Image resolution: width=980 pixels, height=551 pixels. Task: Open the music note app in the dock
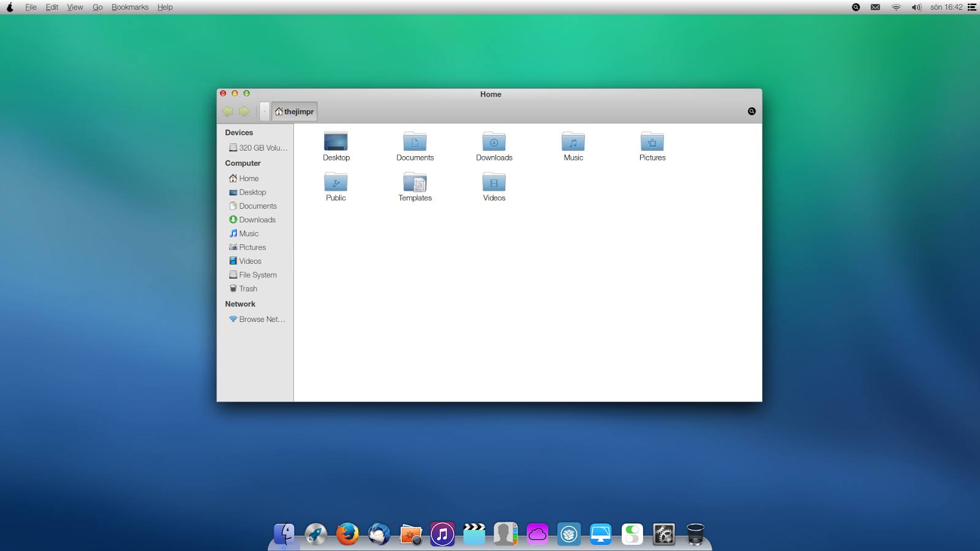pos(442,534)
